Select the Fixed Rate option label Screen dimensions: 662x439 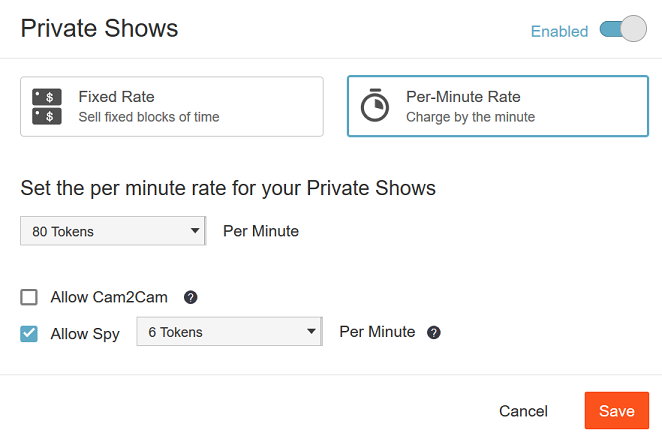click(116, 97)
